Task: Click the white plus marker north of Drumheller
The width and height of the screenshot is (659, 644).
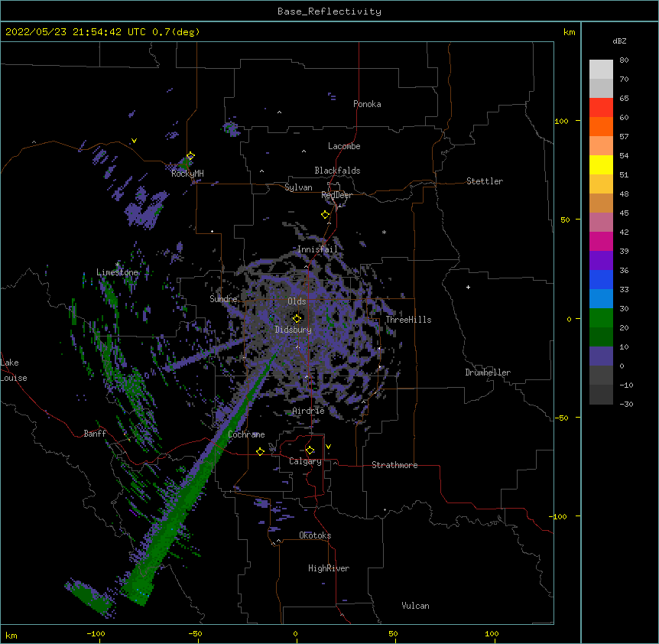Action: (468, 287)
